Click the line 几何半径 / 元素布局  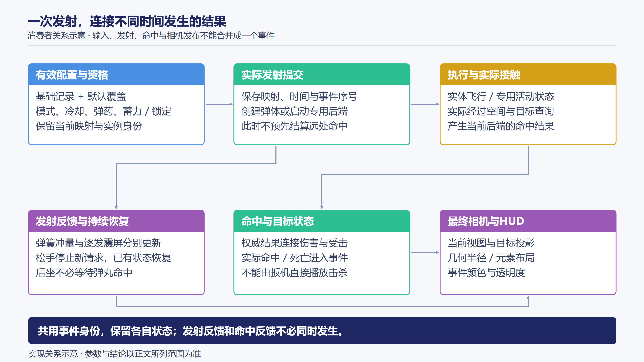pyautogui.click(x=491, y=258)
